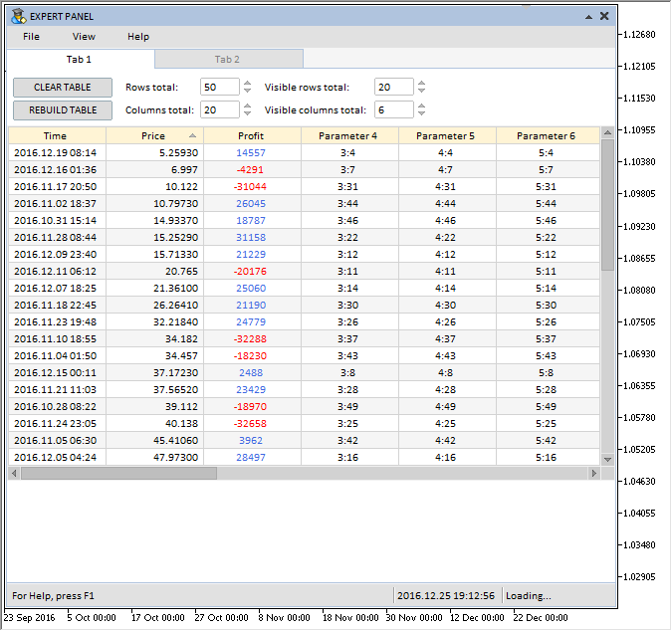672x631 pixels.
Task: Sort by the Profit column header
Action: point(253,135)
